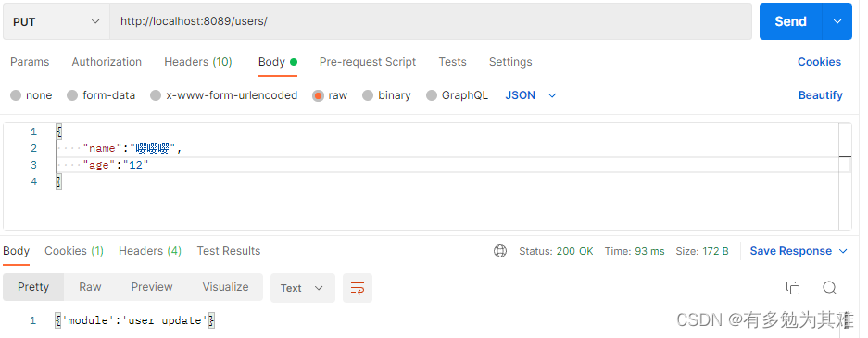Screen dimensions: 868x338
Task: Copy the response with copy icon
Action: coord(793,288)
